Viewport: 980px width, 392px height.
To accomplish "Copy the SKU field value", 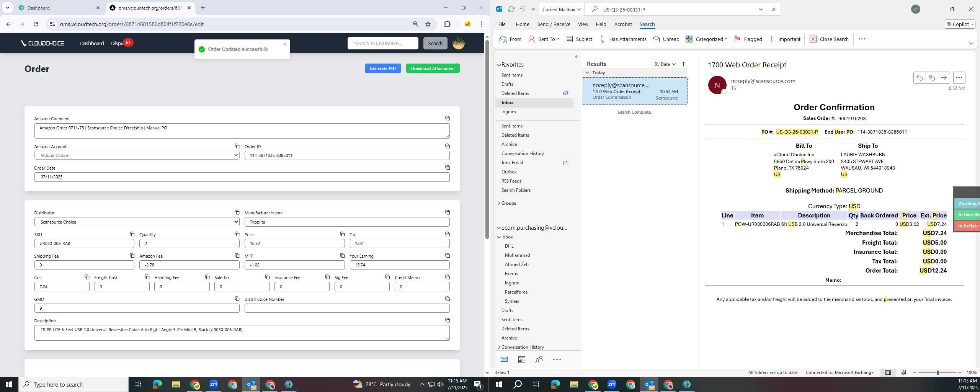I will 132,234.
